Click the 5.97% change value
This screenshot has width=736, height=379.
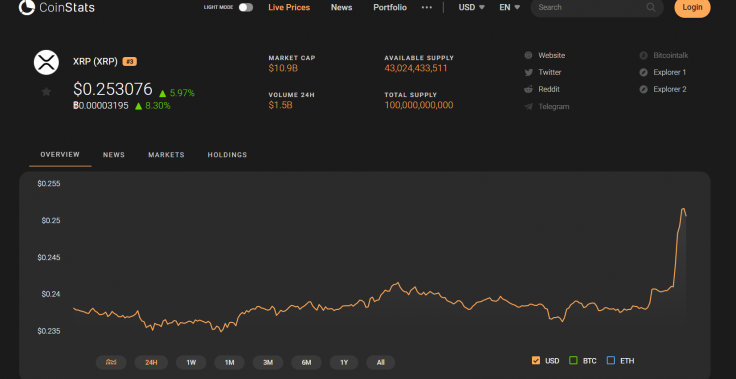click(x=182, y=93)
